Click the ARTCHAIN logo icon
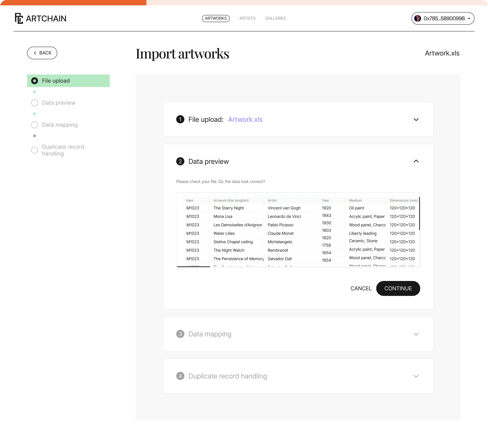488x448 pixels. pyautogui.click(x=19, y=18)
